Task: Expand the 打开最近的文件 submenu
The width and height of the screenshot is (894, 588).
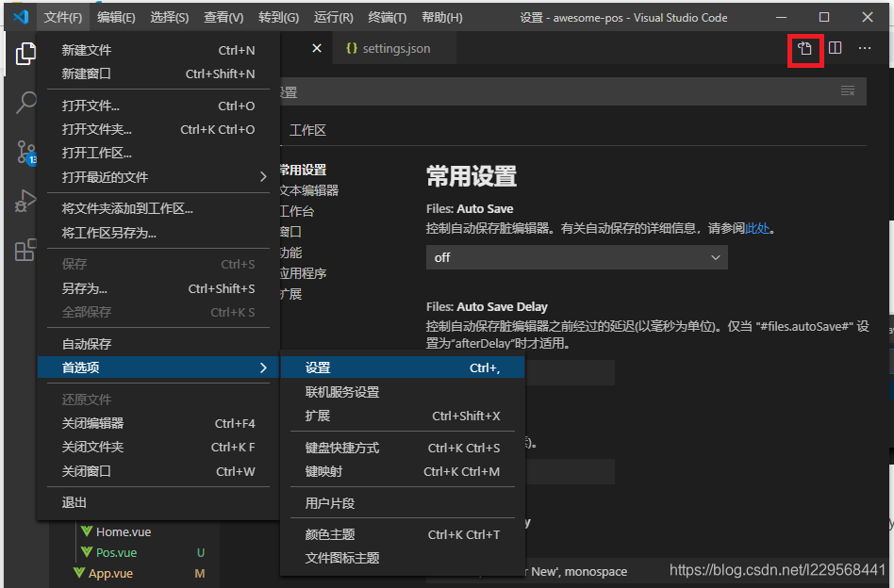Action: (158, 177)
